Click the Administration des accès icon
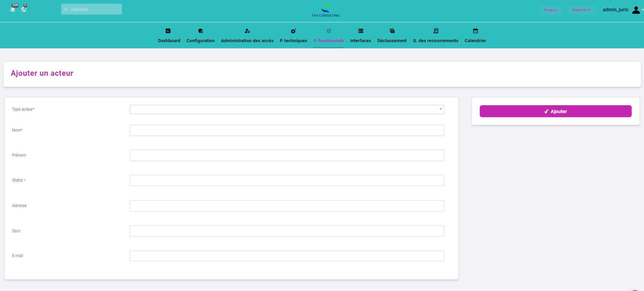644x291 pixels. coord(247,31)
